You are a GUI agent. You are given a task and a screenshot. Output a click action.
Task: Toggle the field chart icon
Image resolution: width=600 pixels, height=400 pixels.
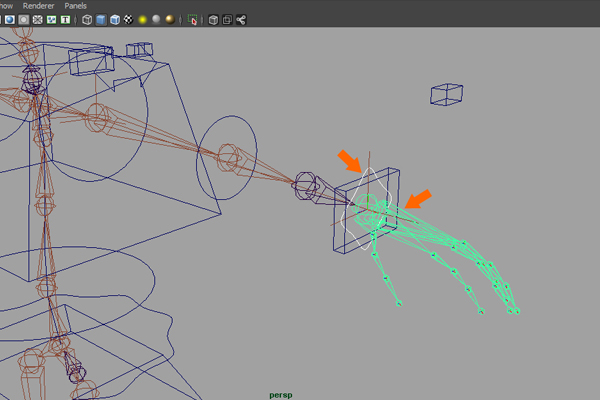(x=38, y=20)
